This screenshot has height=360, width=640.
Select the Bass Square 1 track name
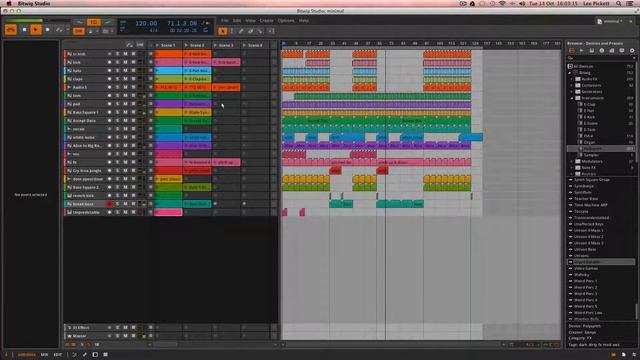(x=85, y=112)
